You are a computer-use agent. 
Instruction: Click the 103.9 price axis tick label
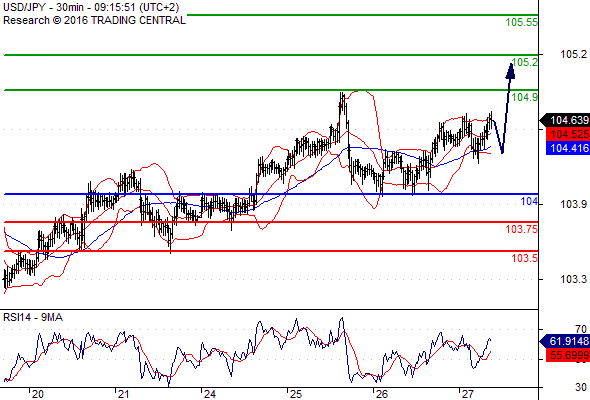573,204
